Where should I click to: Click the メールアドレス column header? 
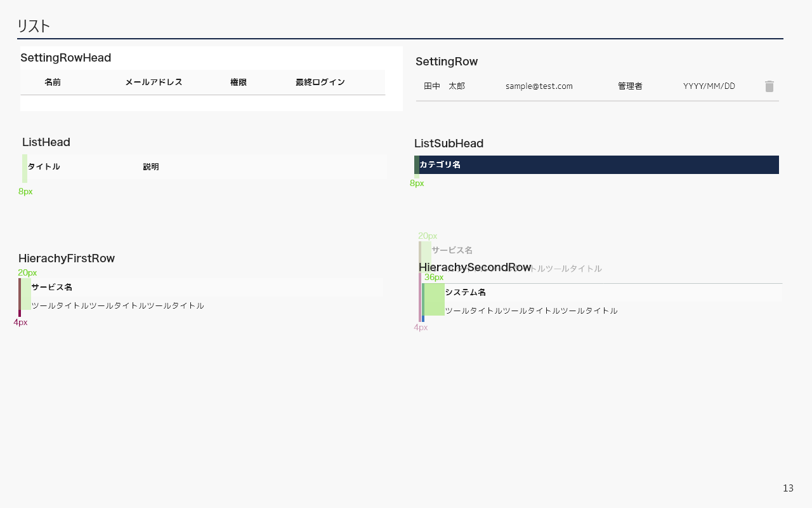click(x=154, y=83)
